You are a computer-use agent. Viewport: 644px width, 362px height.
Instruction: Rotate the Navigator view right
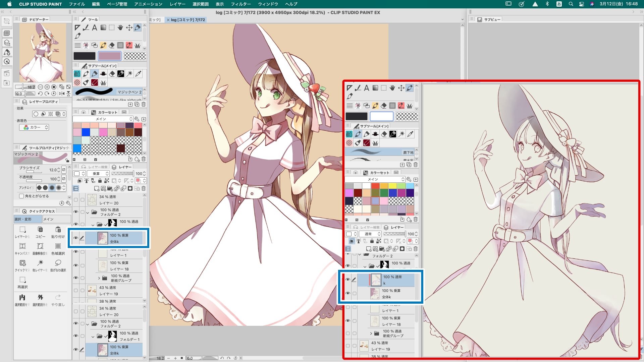pos(47,94)
